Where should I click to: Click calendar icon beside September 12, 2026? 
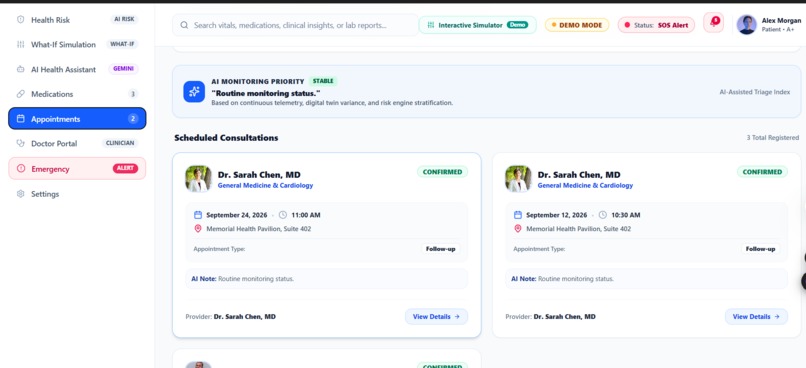(518, 215)
